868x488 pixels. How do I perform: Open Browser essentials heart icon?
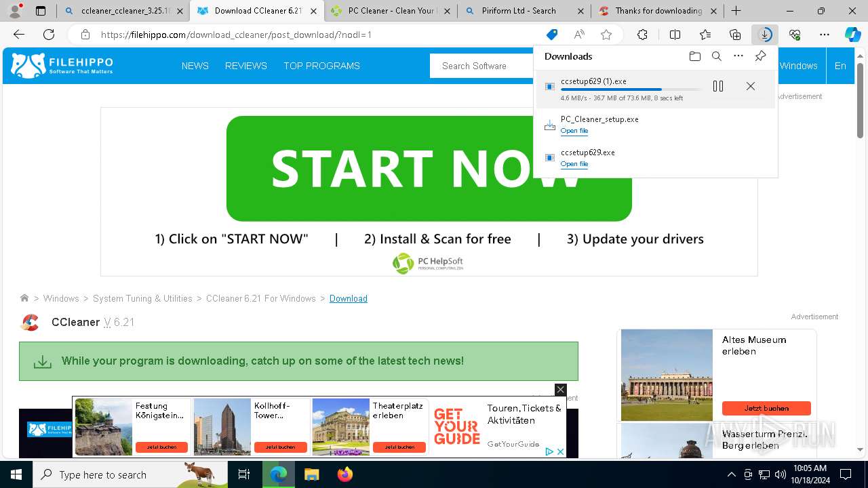pos(795,35)
